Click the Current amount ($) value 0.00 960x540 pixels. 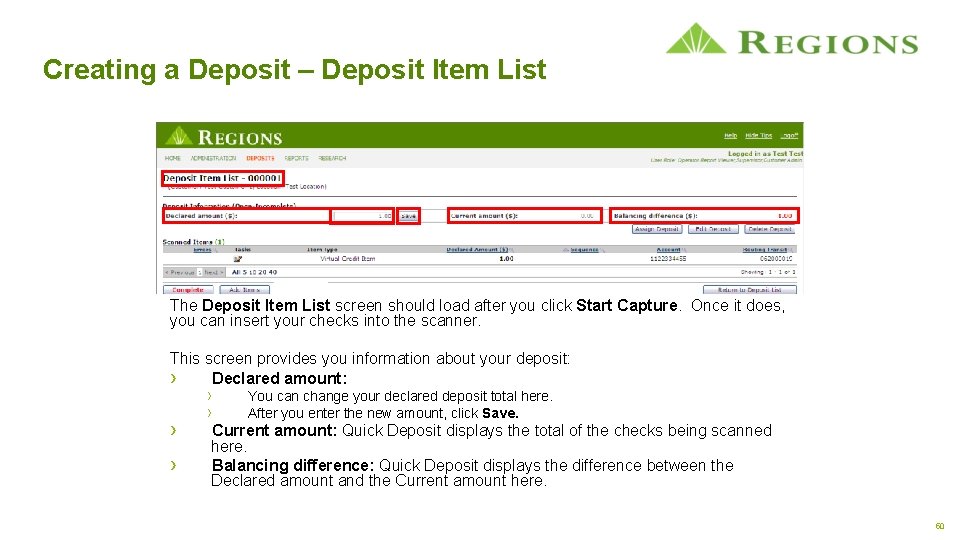pos(587,216)
